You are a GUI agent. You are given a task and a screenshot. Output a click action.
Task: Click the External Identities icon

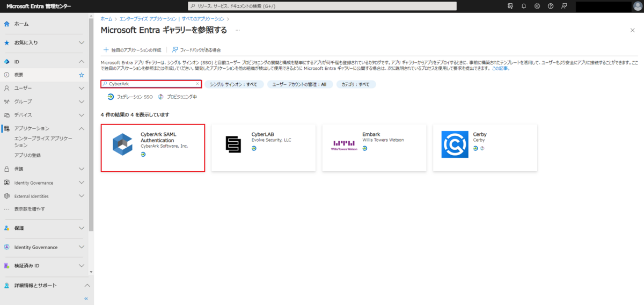[x=6, y=196]
